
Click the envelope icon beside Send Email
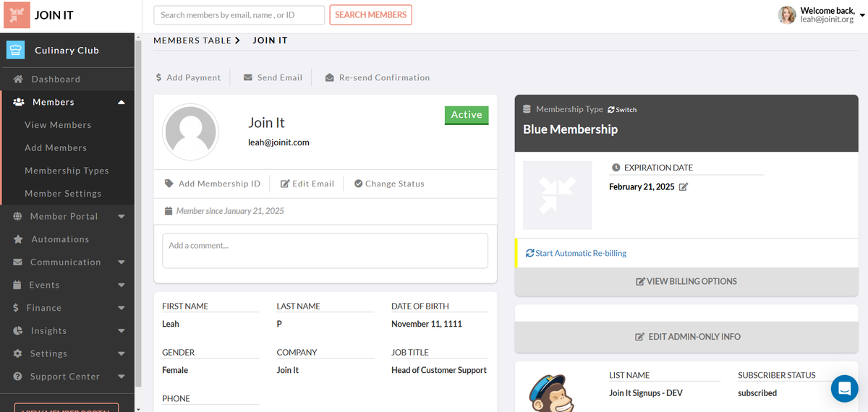point(248,77)
